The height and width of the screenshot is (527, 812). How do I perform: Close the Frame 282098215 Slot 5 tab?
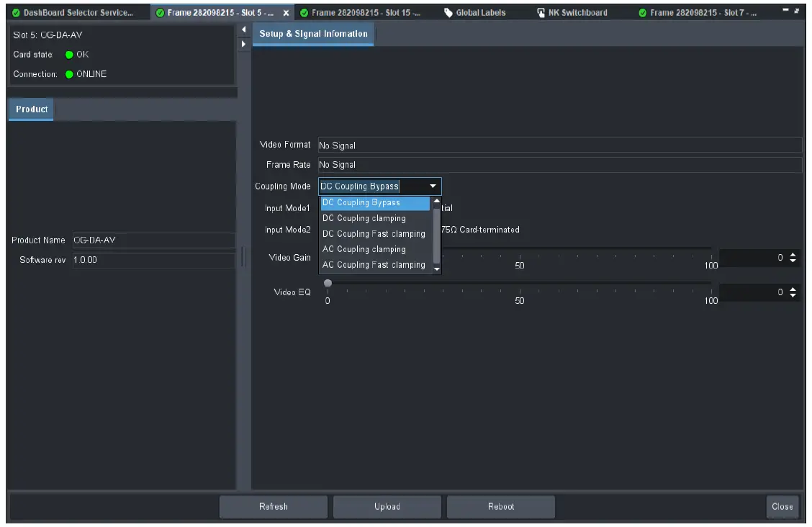286,13
